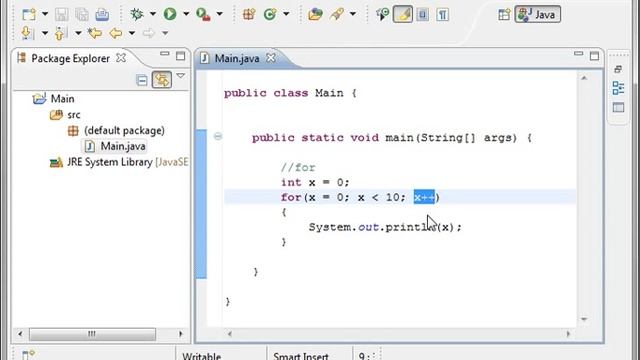The width and height of the screenshot is (640, 360).
Task: Minimize the editor area
Action: (x=578, y=53)
